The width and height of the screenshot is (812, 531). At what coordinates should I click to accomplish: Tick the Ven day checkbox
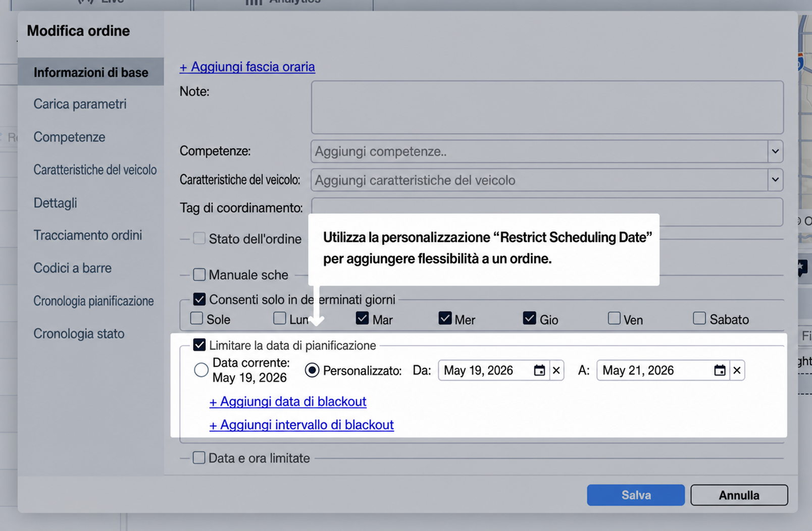614,318
